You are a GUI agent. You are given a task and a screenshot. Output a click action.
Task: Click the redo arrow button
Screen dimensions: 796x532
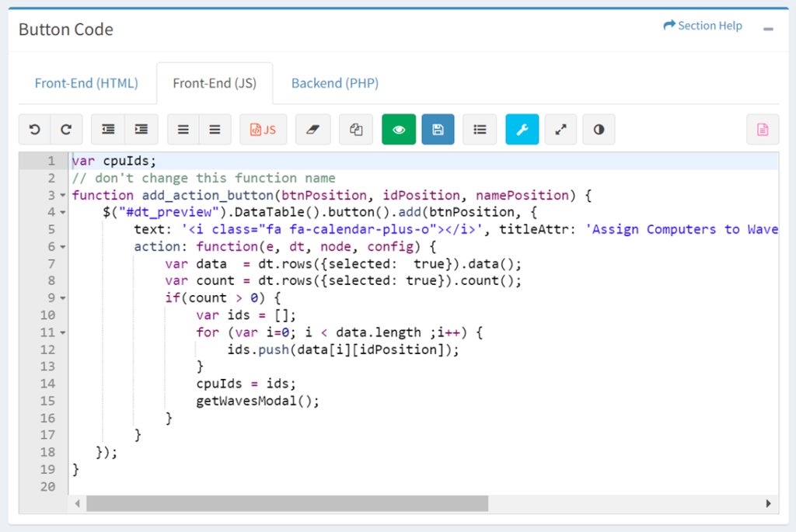[x=66, y=130]
